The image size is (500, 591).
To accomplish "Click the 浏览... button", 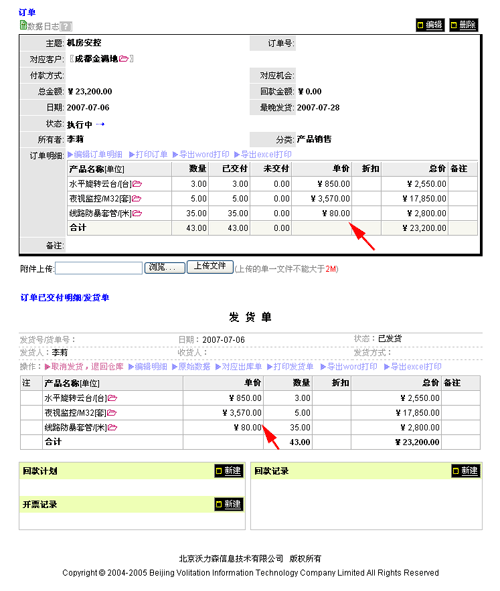I will tap(165, 268).
